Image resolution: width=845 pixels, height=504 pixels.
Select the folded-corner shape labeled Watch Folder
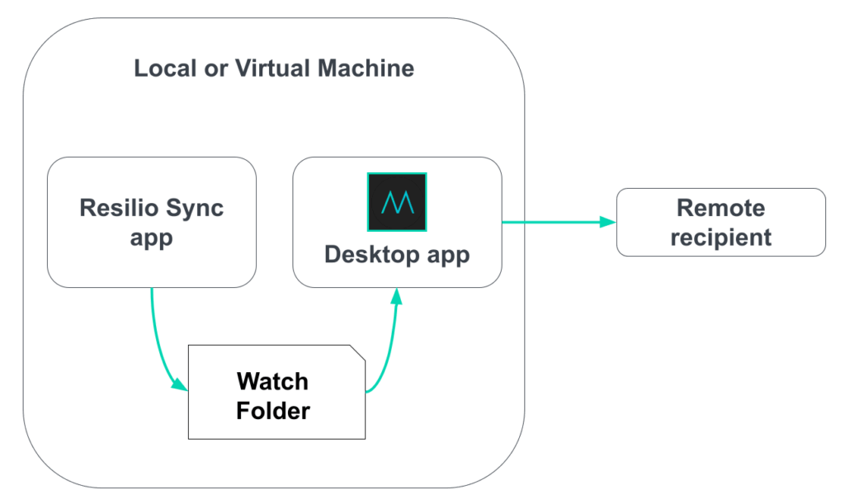coord(276,392)
